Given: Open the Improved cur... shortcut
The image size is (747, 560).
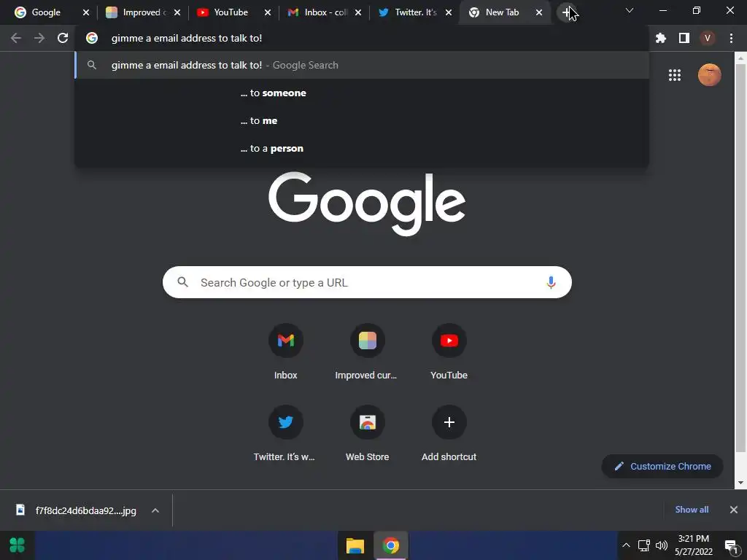Looking at the screenshot, I should 367,351.
